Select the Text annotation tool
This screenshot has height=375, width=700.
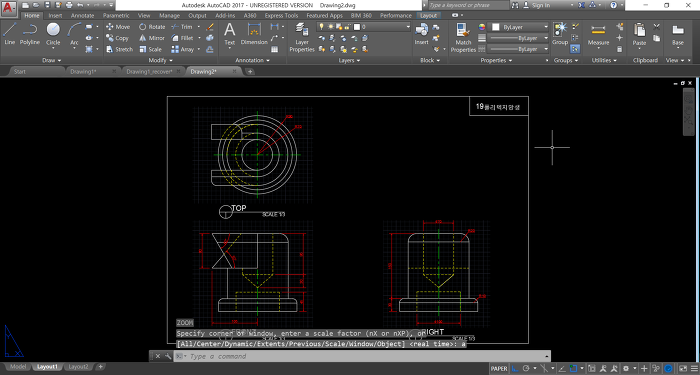pyautogui.click(x=229, y=34)
